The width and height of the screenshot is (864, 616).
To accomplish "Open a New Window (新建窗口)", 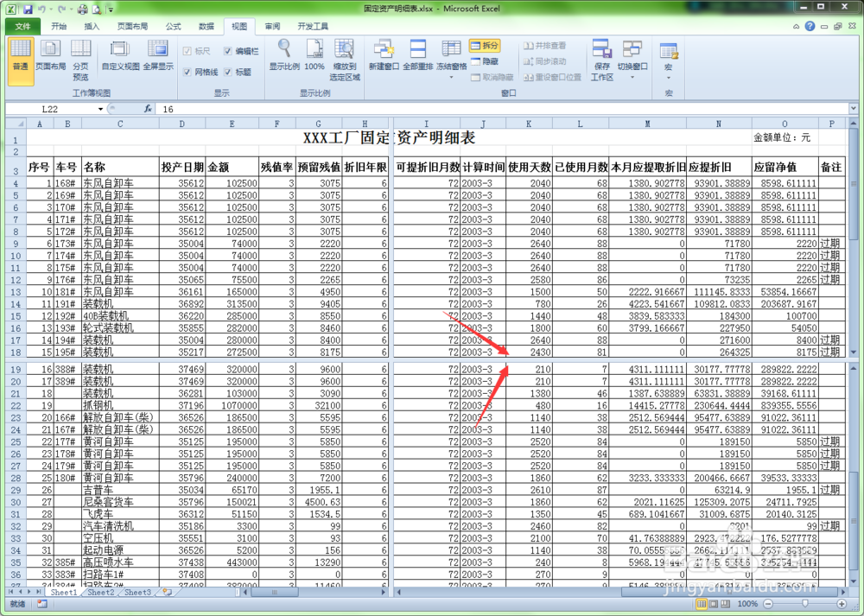I will point(384,56).
